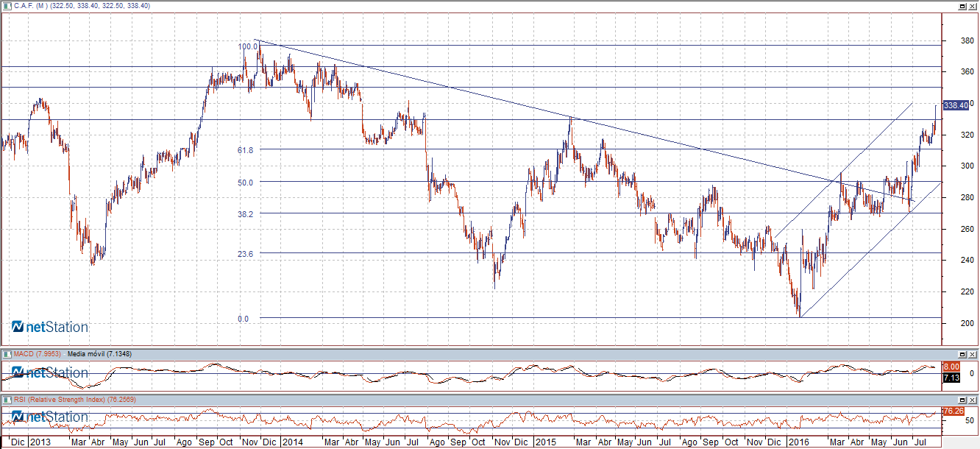Select the 50.0 Fibonacci level label
Image resolution: width=980 pixels, height=449 pixels.
coord(246,182)
